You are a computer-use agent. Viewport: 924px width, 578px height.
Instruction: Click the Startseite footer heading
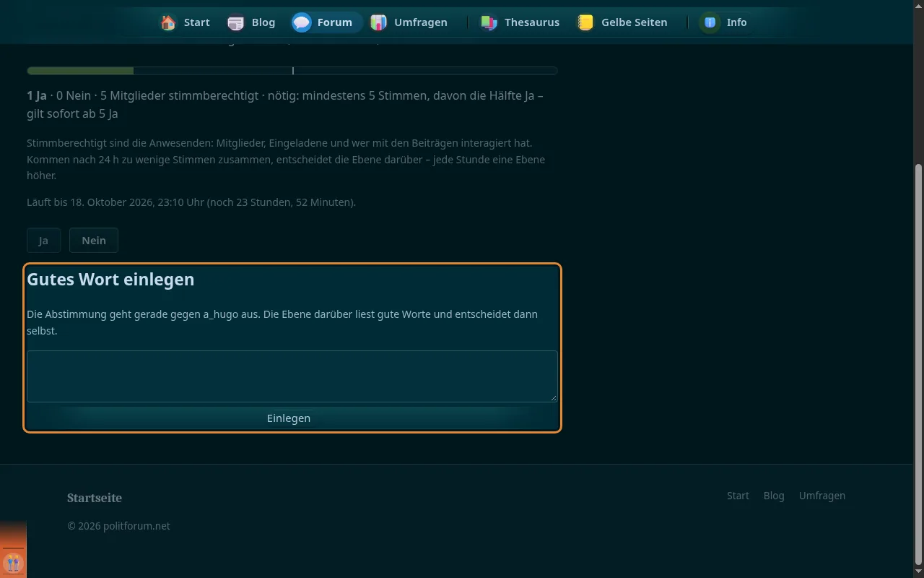pyautogui.click(x=95, y=498)
